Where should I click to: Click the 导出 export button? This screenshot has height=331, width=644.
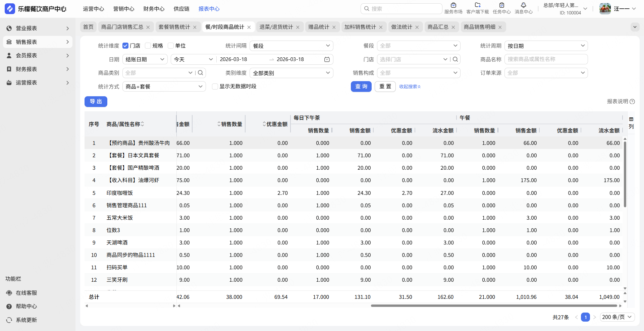click(96, 102)
